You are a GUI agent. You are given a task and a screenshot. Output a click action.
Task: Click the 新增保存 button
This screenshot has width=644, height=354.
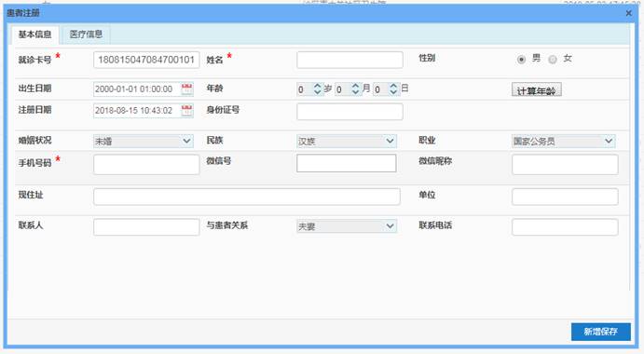[601, 332]
